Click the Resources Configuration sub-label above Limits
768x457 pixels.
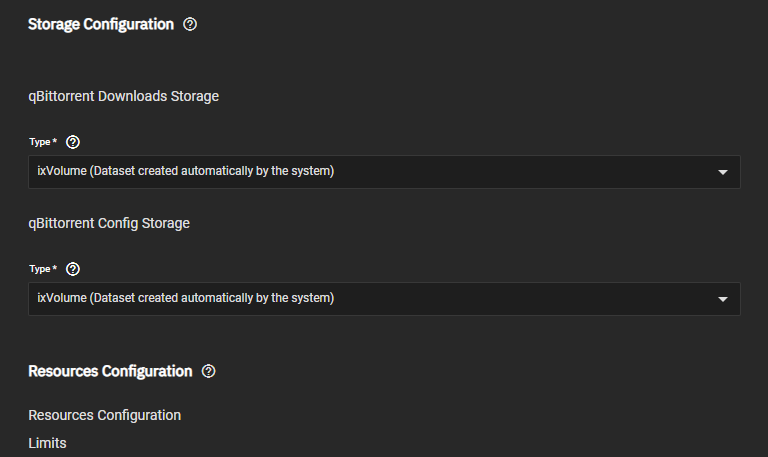click(x=105, y=415)
